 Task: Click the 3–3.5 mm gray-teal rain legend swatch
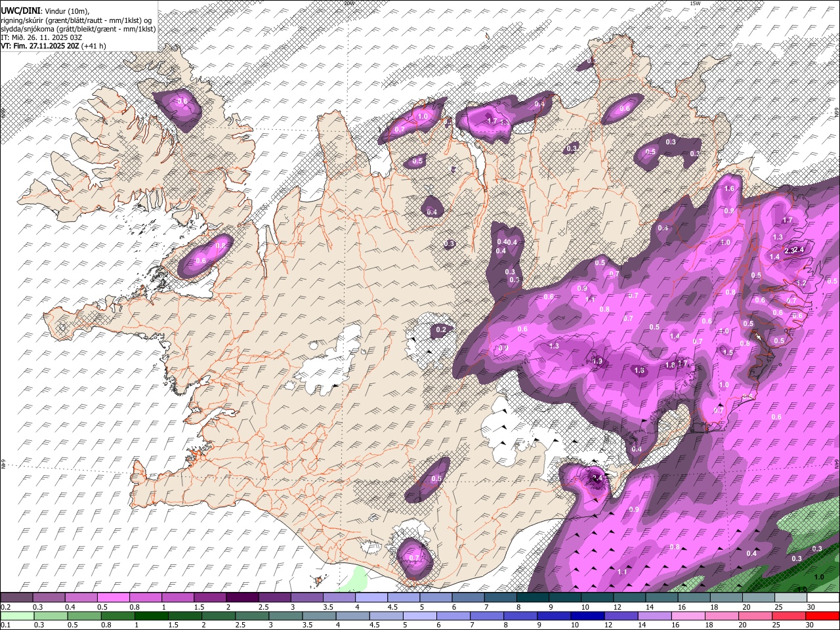point(285,616)
